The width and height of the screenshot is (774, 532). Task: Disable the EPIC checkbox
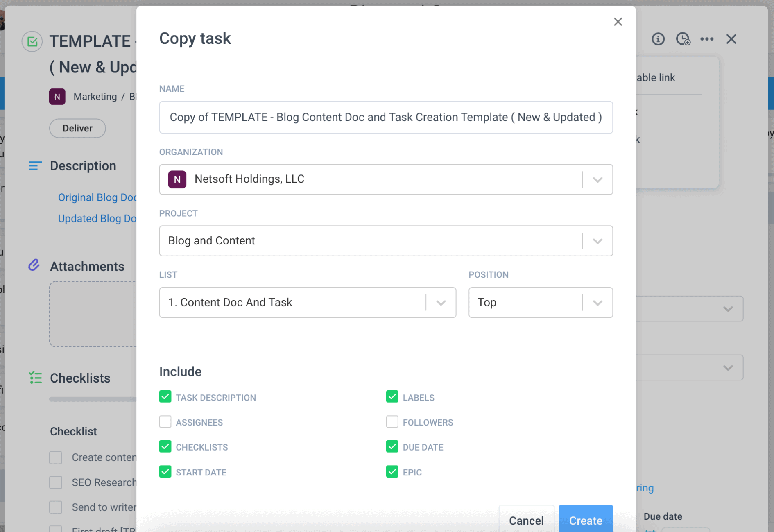(x=392, y=471)
